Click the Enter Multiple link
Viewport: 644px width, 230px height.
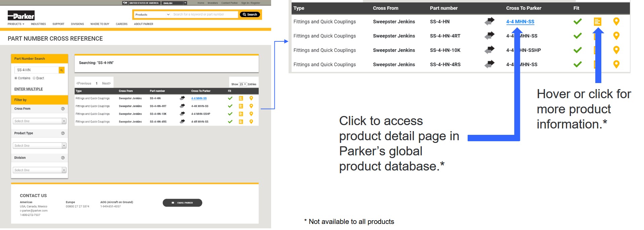pyautogui.click(x=29, y=89)
